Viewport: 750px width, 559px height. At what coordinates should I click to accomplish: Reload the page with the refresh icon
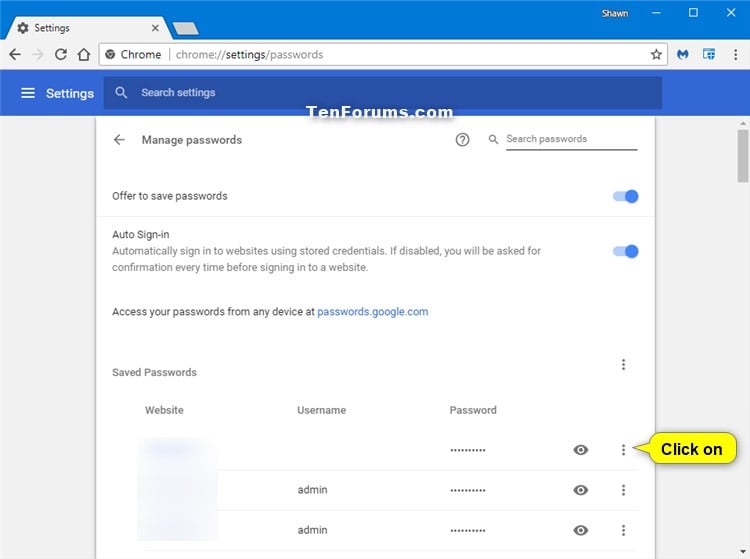(61, 55)
